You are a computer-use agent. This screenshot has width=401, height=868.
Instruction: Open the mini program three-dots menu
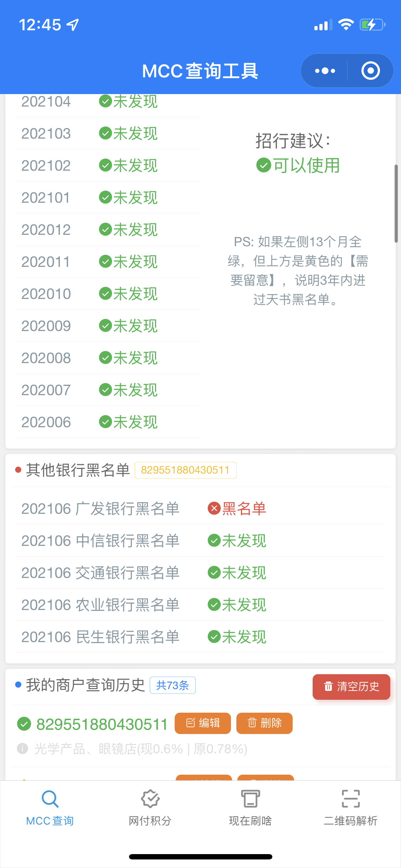point(325,71)
